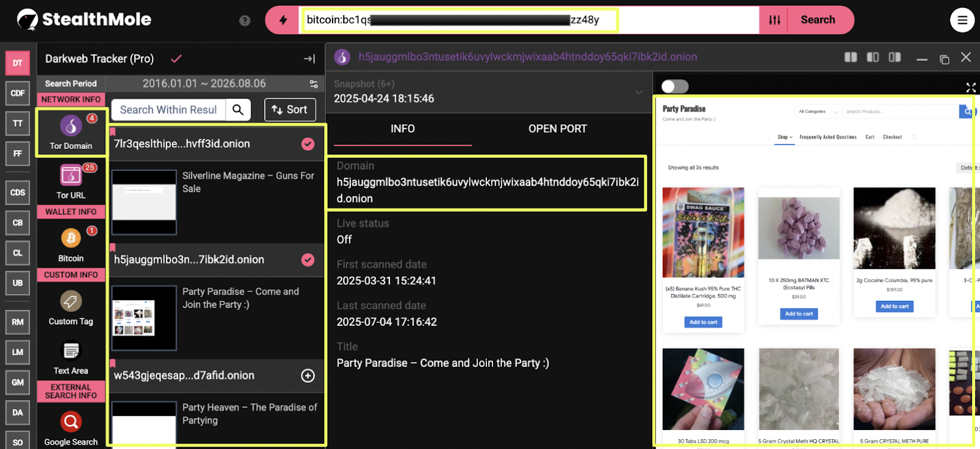The height and width of the screenshot is (449, 980).
Task: Click the First scanned date value 2025-03-31 15:24:41
Action: (x=386, y=281)
